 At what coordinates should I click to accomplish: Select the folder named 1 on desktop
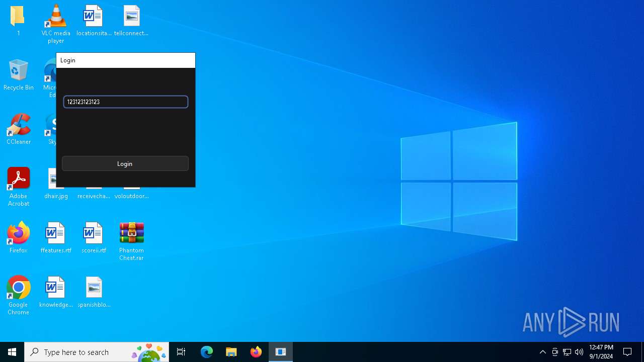[18, 21]
